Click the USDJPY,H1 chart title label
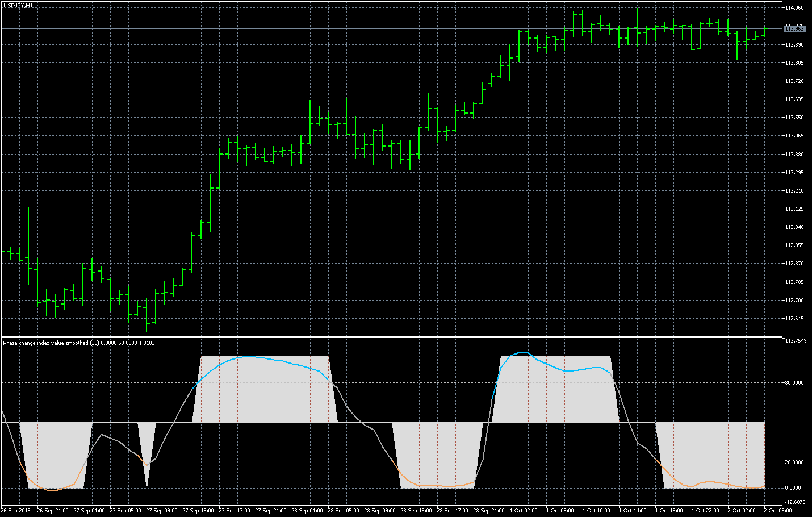Image resolution: width=812 pixels, height=517 pixels. [x=17, y=4]
